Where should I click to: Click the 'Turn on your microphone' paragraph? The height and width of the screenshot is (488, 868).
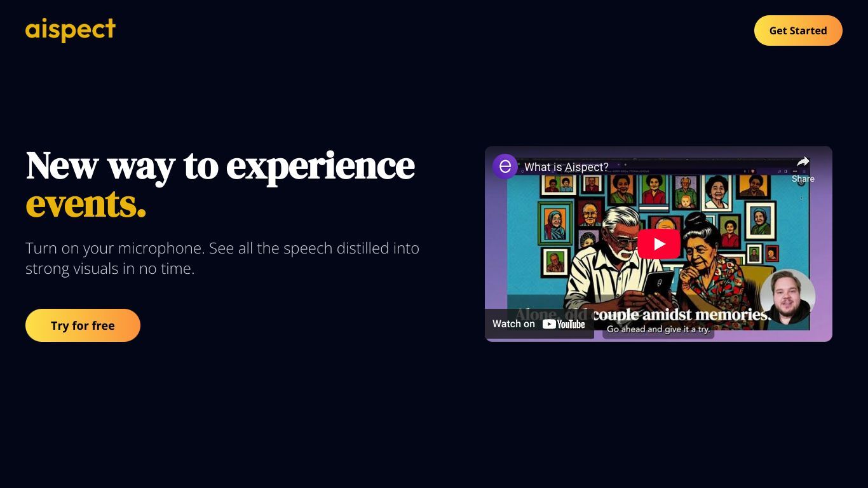222,258
